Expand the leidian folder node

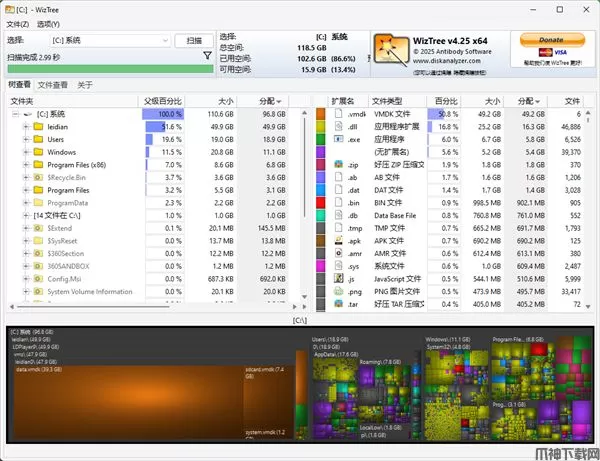click(26, 127)
